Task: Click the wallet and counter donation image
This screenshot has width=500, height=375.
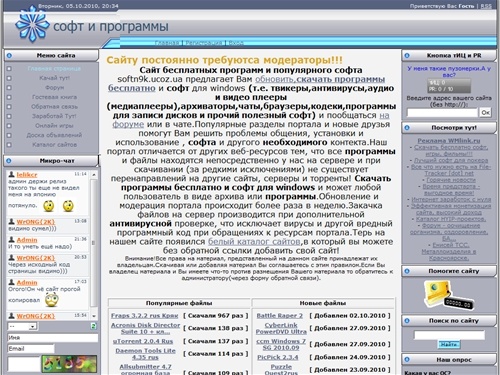Action: 448,295
